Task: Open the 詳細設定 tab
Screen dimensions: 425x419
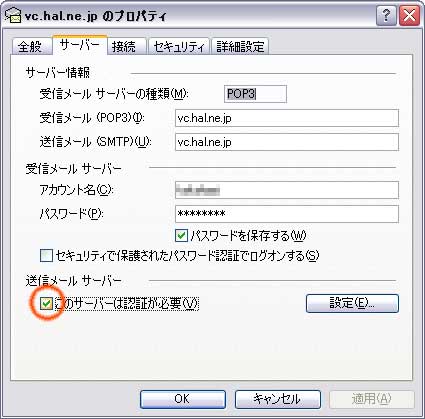Action: click(x=240, y=46)
